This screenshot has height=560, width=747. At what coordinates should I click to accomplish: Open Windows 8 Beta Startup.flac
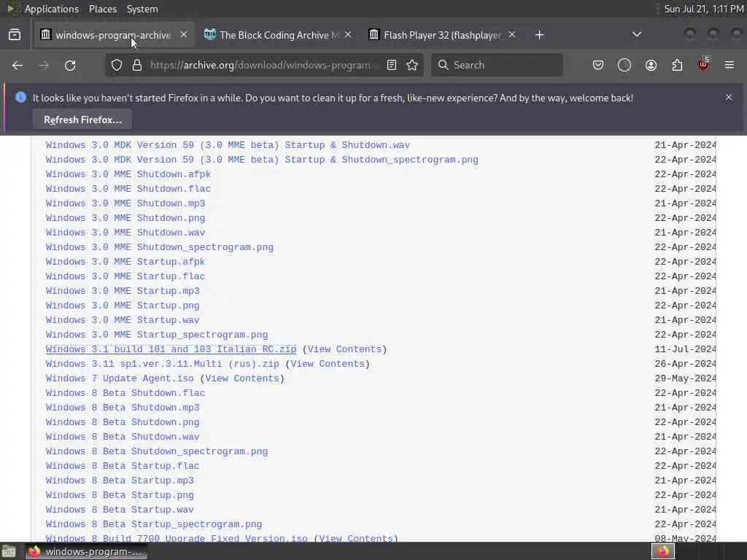coord(123,466)
